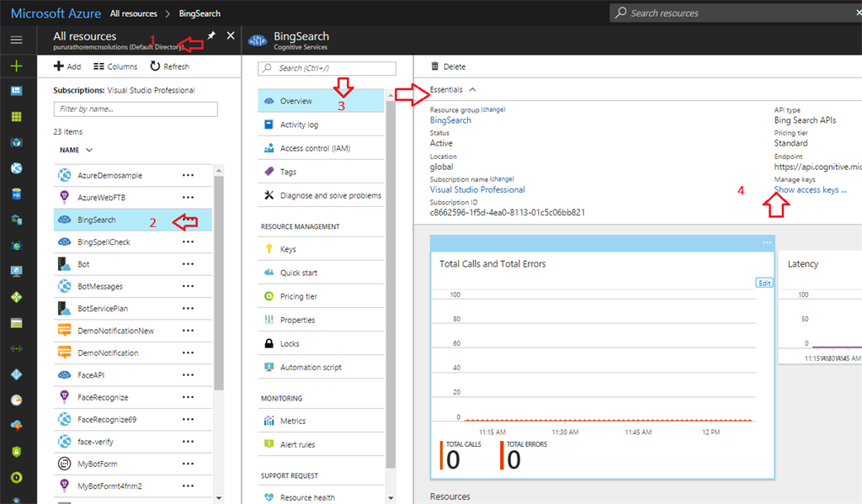This screenshot has height=504, width=862.
Task: Click the Microsoft Azure logo
Action: click(56, 13)
